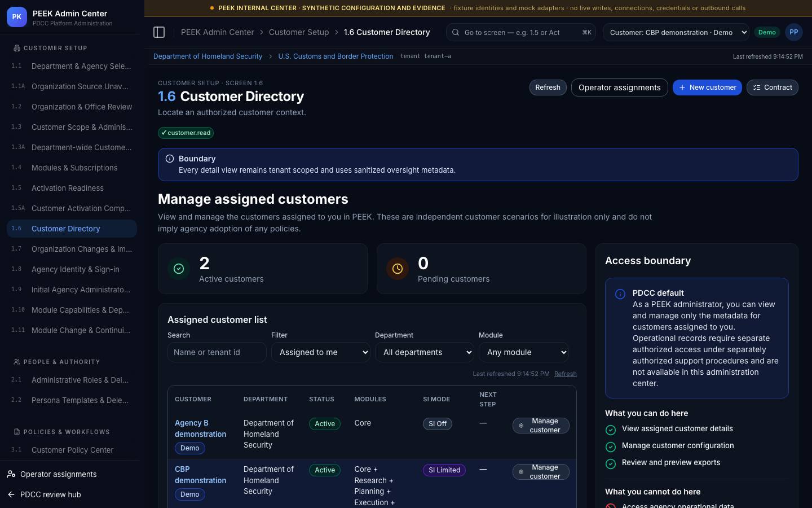This screenshot has height=508, width=812.
Task: Open the Any module dropdown
Action: [x=524, y=352]
